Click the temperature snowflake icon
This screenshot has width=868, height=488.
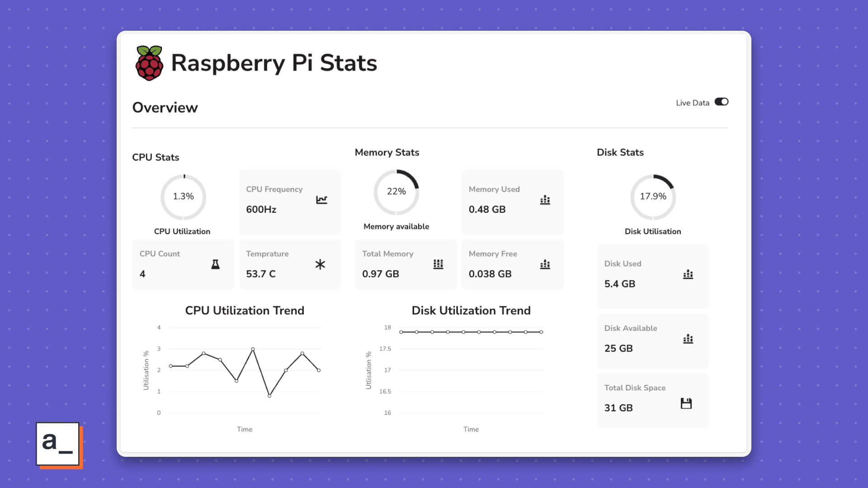point(321,264)
